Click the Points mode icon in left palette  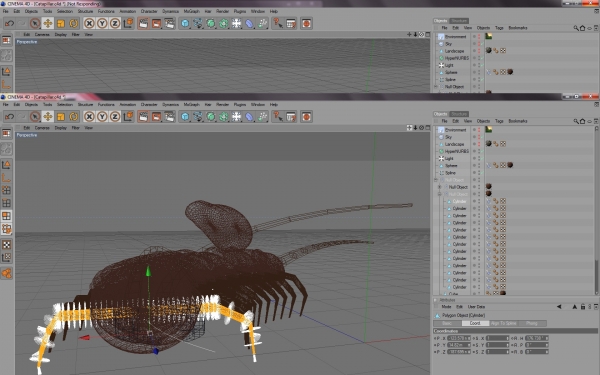click(x=7, y=190)
